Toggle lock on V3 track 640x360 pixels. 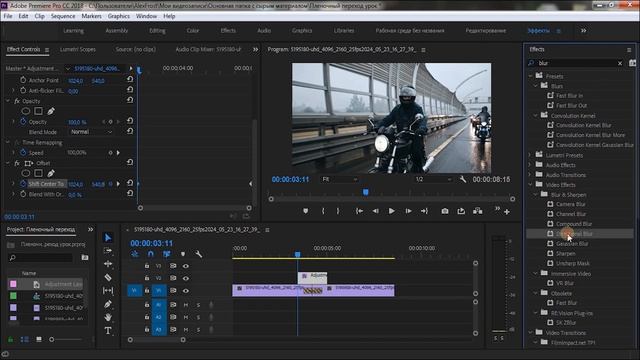coord(147,266)
